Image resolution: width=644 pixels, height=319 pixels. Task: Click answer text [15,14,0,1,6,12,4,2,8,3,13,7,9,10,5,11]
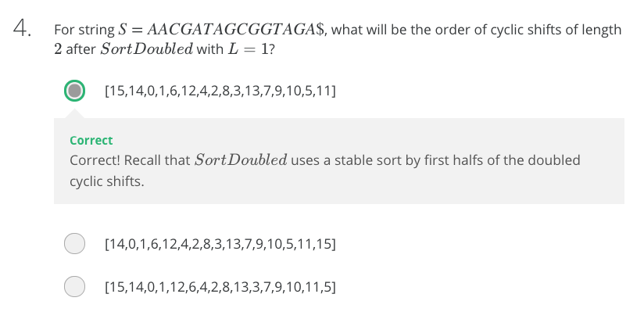220,91
